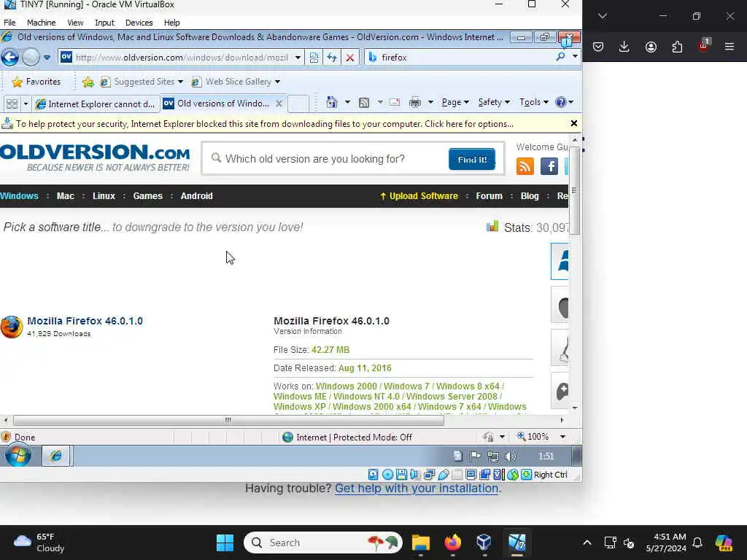Open the IE Help icon
The image size is (747, 560).
(561, 102)
